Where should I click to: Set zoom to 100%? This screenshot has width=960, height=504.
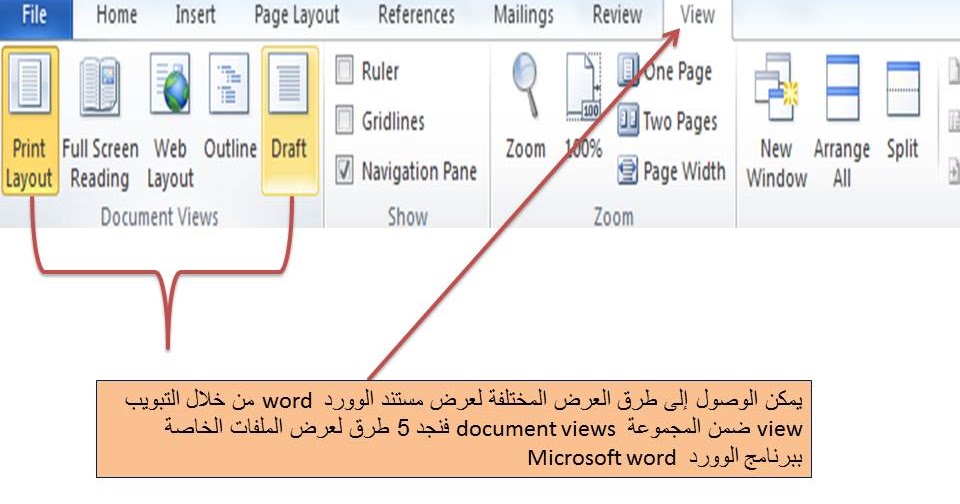tap(583, 107)
